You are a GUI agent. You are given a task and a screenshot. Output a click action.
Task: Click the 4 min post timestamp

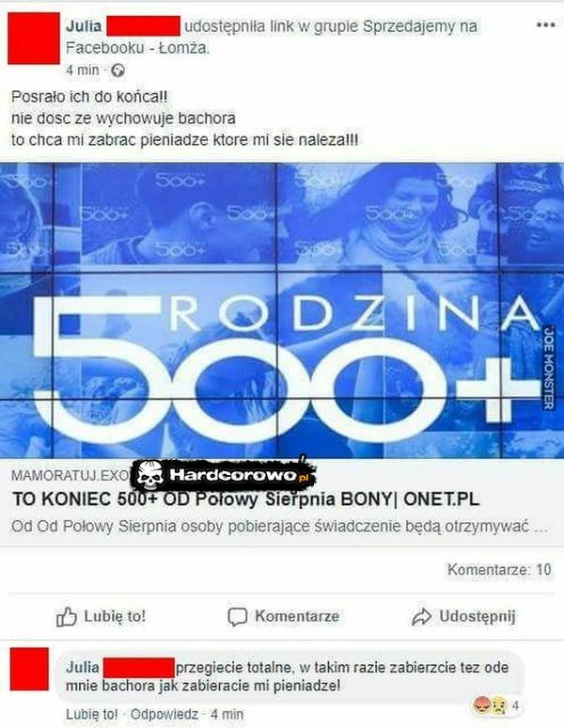pos(83,71)
